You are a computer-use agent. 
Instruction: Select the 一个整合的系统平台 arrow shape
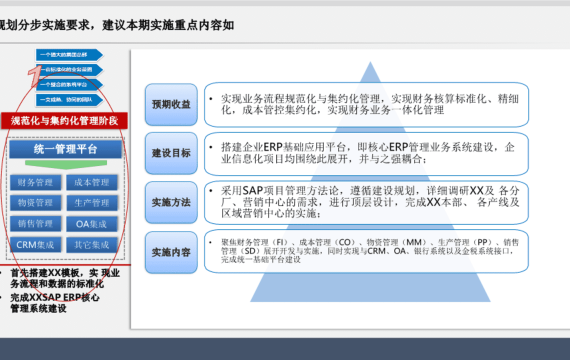pos(69,85)
